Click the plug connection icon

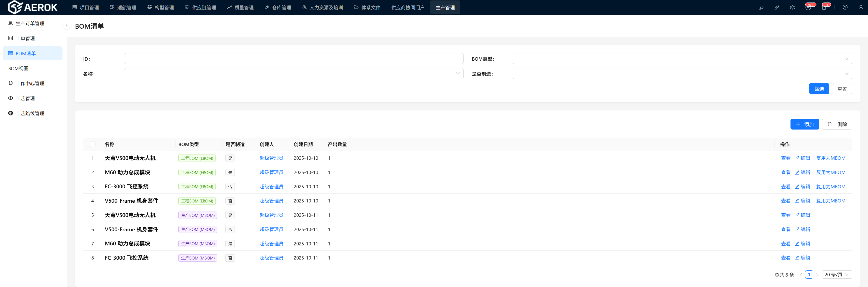(777, 7)
